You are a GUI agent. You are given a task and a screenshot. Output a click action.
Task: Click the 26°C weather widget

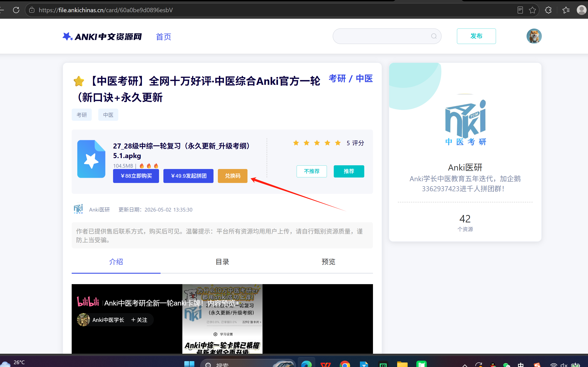pyautogui.click(x=13, y=363)
